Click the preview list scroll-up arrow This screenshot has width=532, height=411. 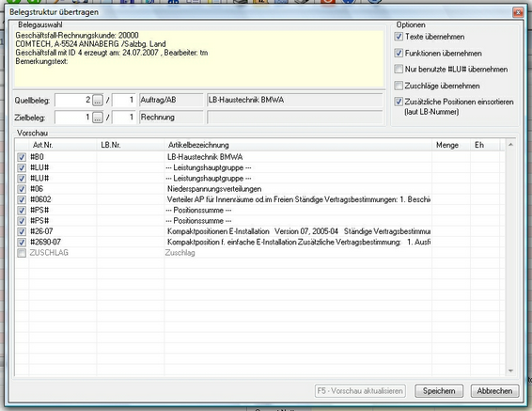(x=510, y=145)
